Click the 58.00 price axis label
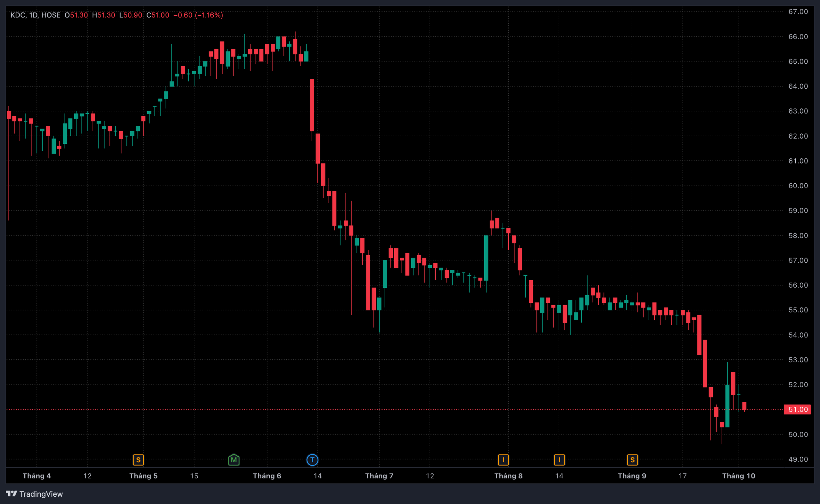Screen dimensions: 820x504 pyautogui.click(x=798, y=236)
